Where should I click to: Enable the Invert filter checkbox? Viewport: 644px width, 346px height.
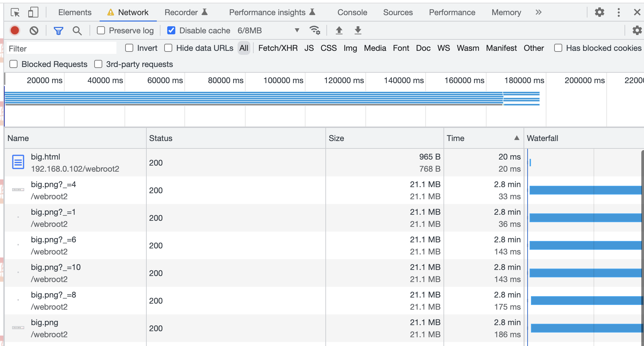point(129,48)
